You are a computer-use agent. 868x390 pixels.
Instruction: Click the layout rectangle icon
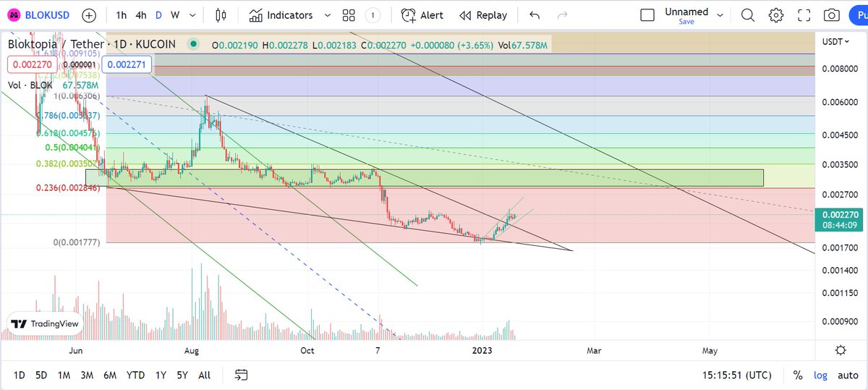[x=648, y=15]
